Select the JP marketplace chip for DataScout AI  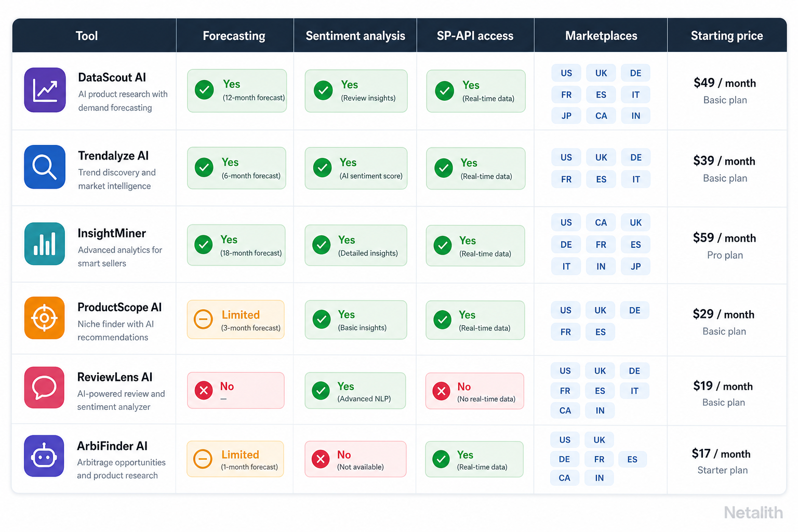point(566,116)
